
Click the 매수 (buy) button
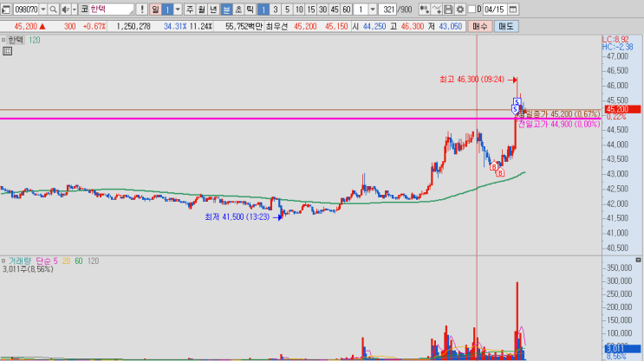click(x=479, y=26)
